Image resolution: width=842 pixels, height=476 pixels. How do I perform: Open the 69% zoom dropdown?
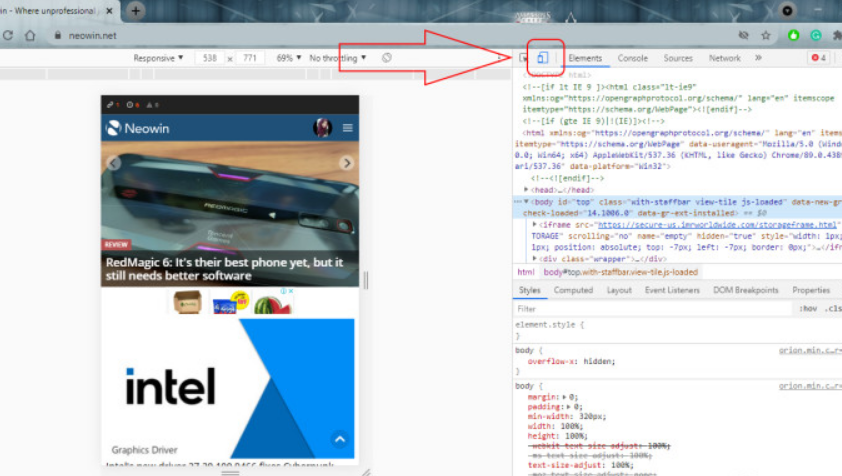(288, 57)
